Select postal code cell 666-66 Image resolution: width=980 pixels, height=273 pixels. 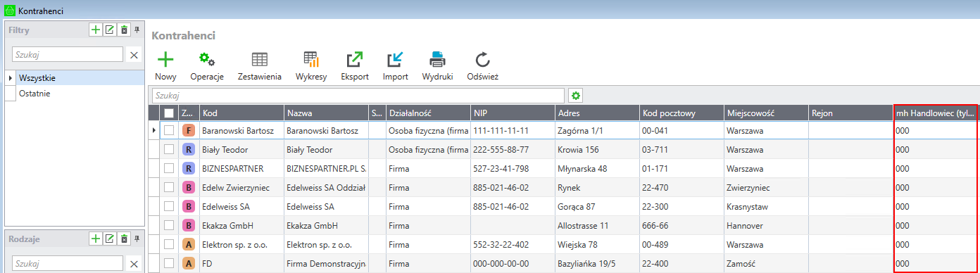click(x=681, y=225)
